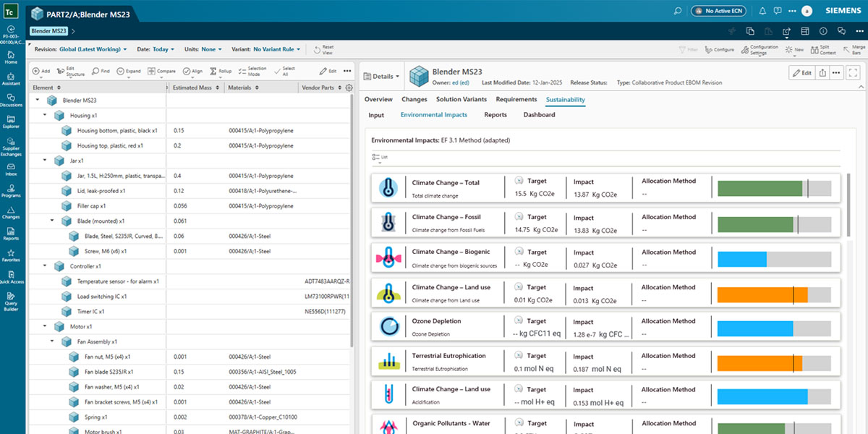The height and width of the screenshot is (434, 868).
Task: Toggle Selection Mode in the toolbar
Action: pyautogui.click(x=252, y=72)
